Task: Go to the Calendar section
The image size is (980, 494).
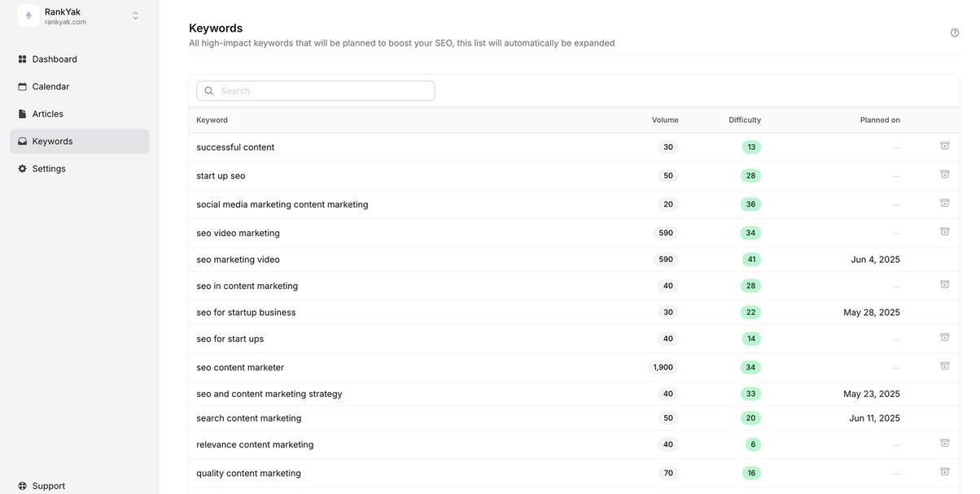Action: (50, 86)
